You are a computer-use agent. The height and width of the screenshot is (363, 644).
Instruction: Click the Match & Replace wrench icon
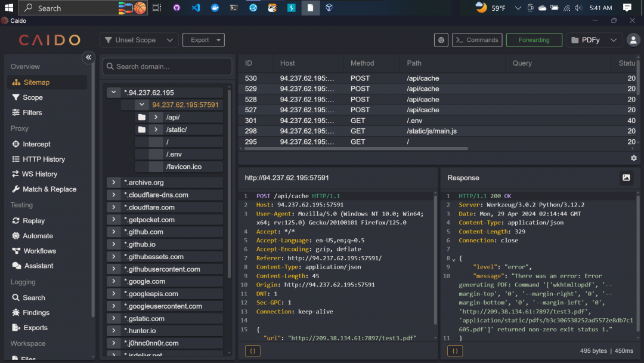click(x=16, y=189)
